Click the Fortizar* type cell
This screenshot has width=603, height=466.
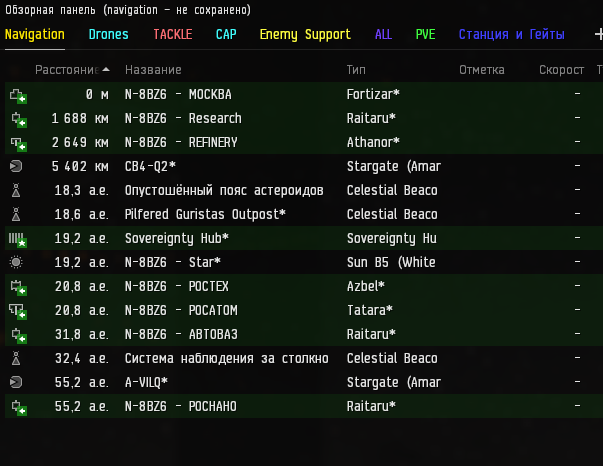[373, 94]
